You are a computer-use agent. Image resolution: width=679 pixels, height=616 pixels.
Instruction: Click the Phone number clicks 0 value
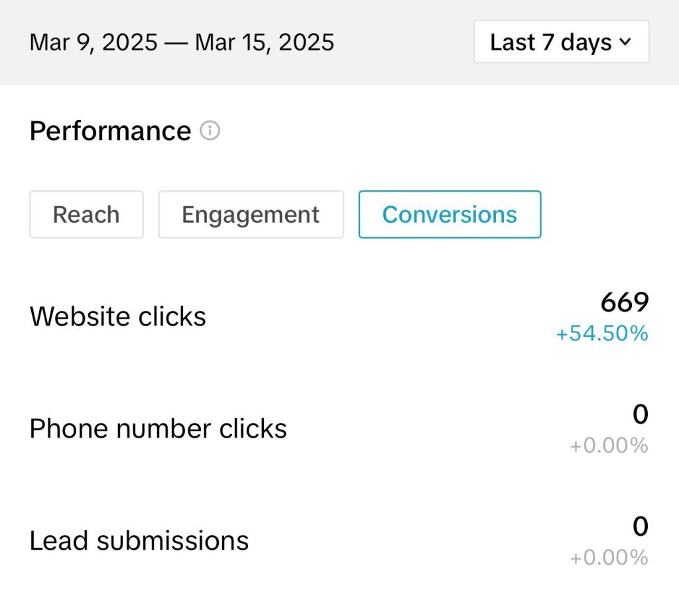pos(640,415)
